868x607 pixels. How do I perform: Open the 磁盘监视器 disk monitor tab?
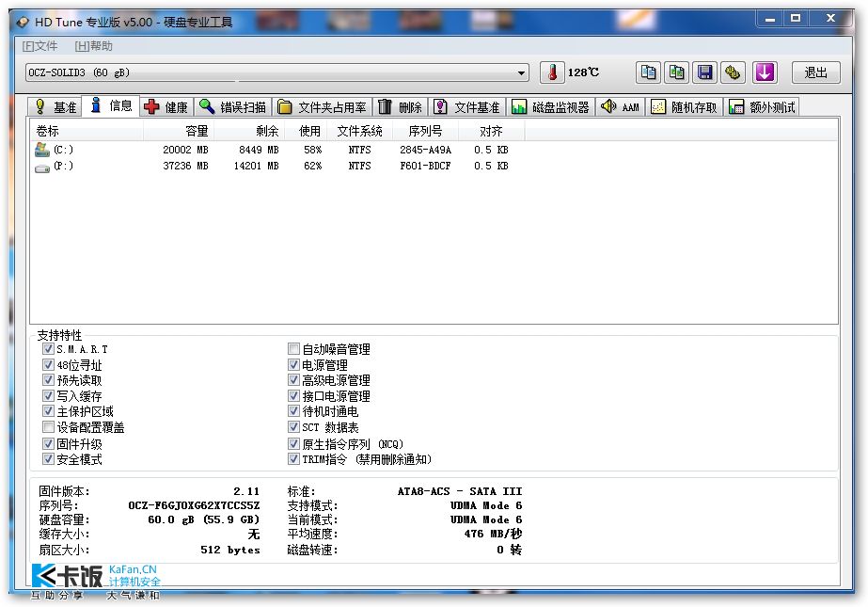[x=550, y=107]
